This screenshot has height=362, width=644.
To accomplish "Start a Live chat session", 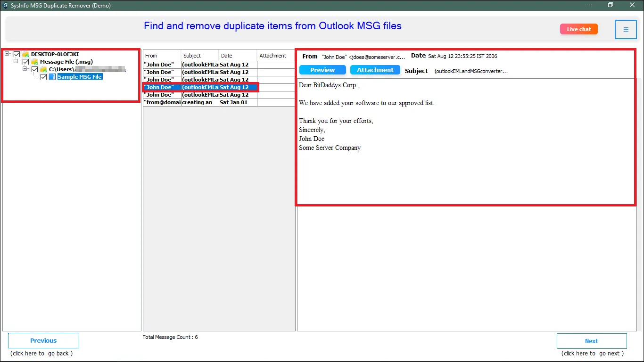I will (578, 29).
